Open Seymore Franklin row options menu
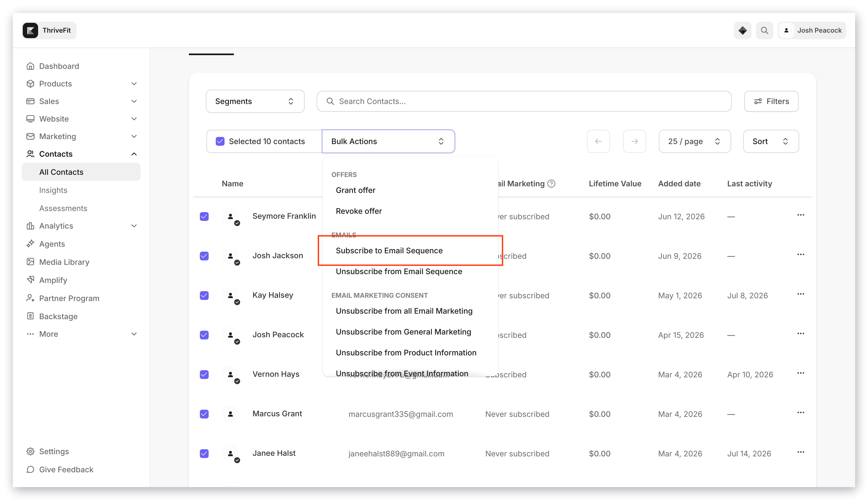 point(800,215)
